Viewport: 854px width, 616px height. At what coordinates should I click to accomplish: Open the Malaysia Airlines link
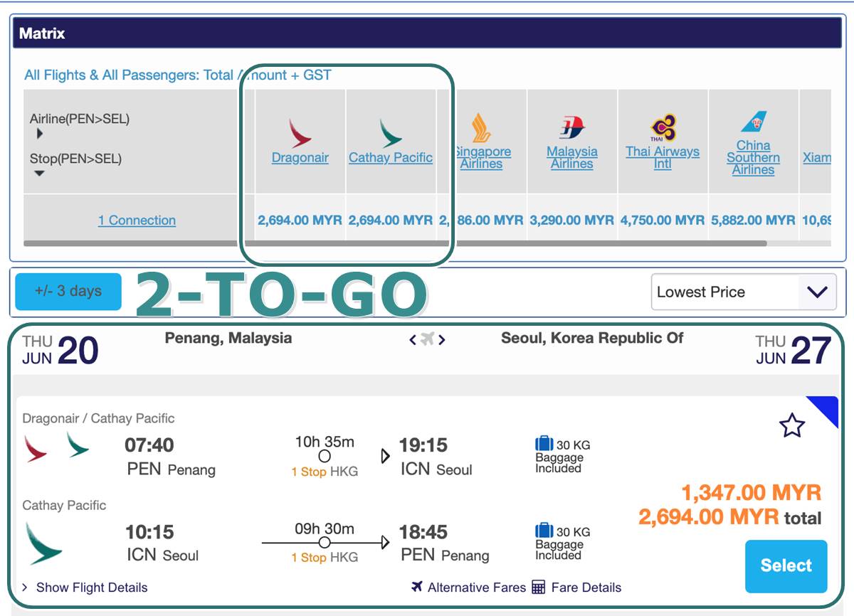click(x=572, y=158)
